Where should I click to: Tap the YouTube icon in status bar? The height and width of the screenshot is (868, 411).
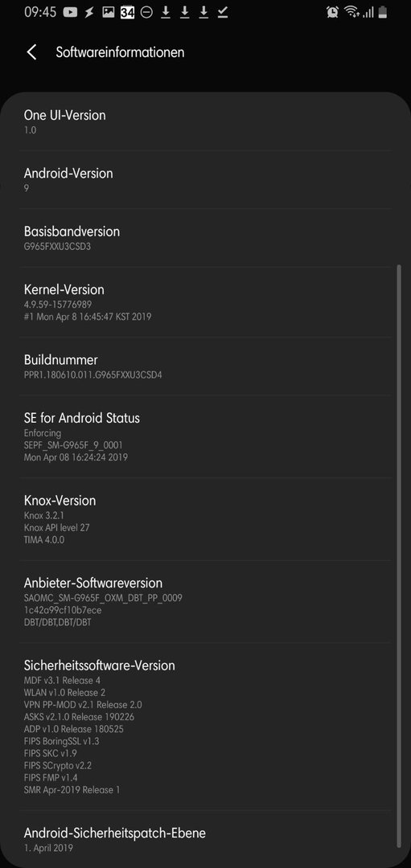click(70, 12)
